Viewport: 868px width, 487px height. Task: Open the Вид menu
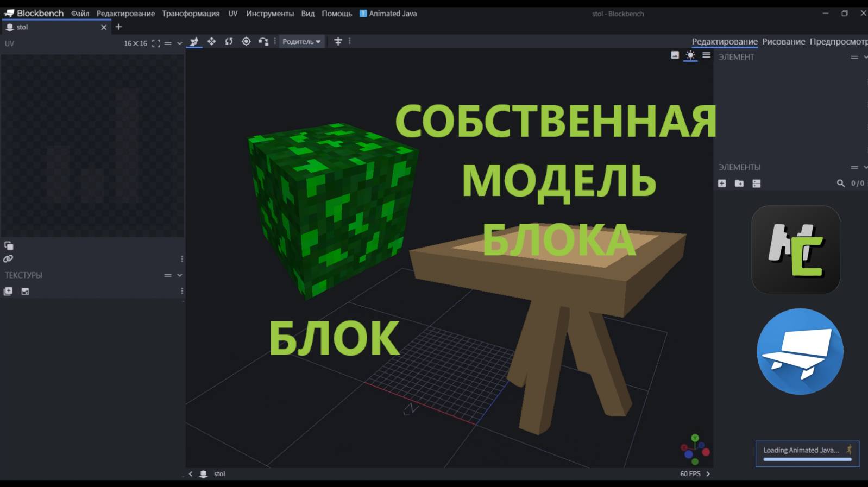coord(308,14)
